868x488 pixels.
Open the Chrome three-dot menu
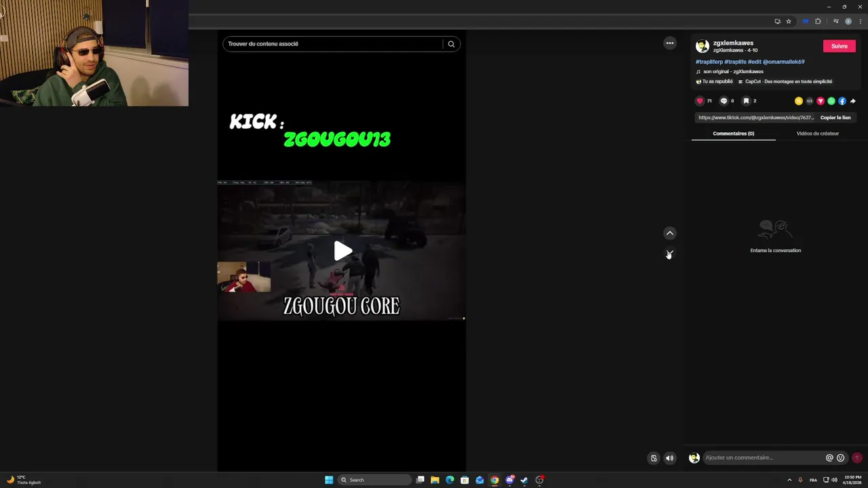[860, 21]
